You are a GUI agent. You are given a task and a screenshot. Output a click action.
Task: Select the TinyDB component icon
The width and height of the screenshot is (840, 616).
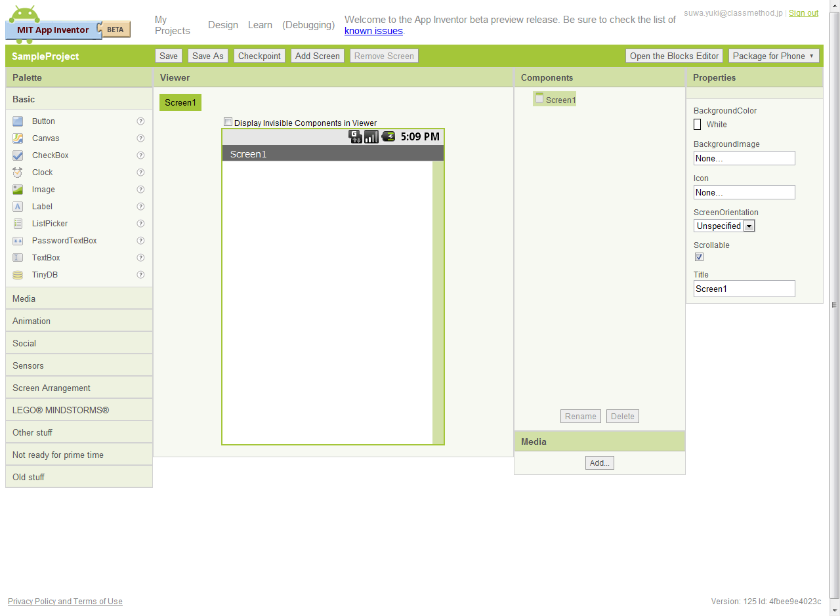(x=18, y=275)
